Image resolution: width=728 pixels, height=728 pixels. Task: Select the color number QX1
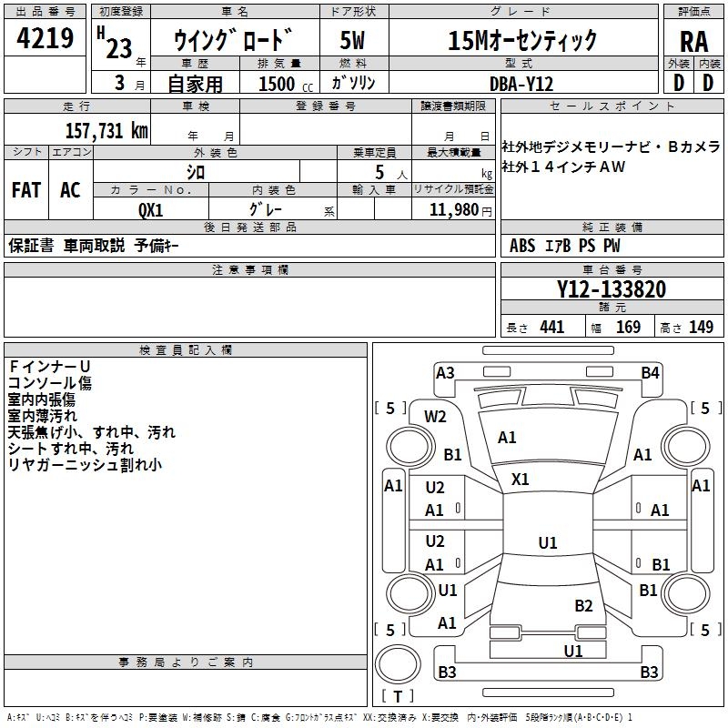pos(150,208)
